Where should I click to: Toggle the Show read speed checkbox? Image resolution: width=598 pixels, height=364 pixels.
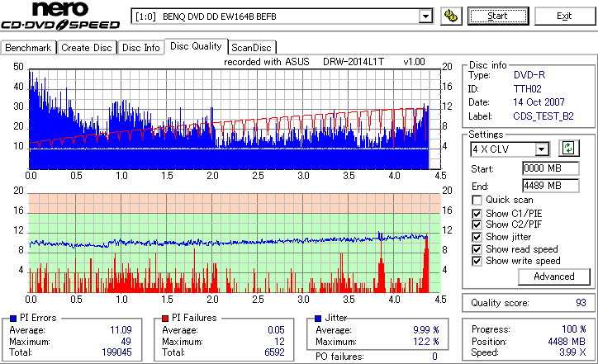click(477, 249)
